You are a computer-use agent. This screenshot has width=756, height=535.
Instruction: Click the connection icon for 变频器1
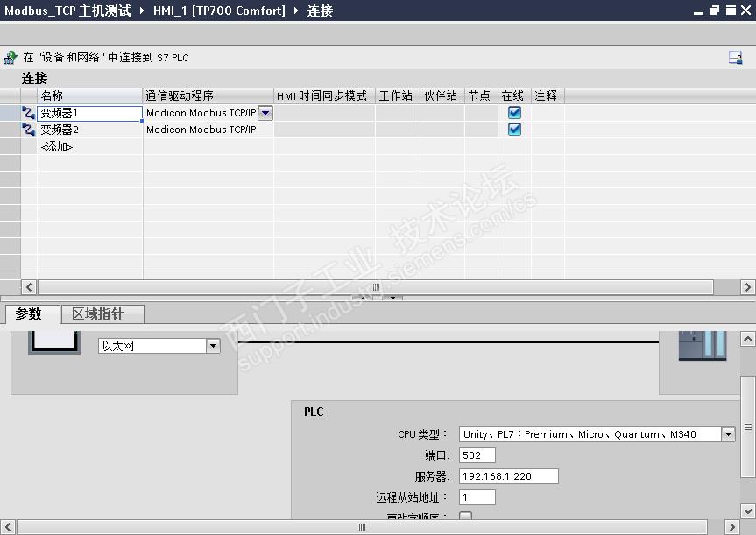28,113
